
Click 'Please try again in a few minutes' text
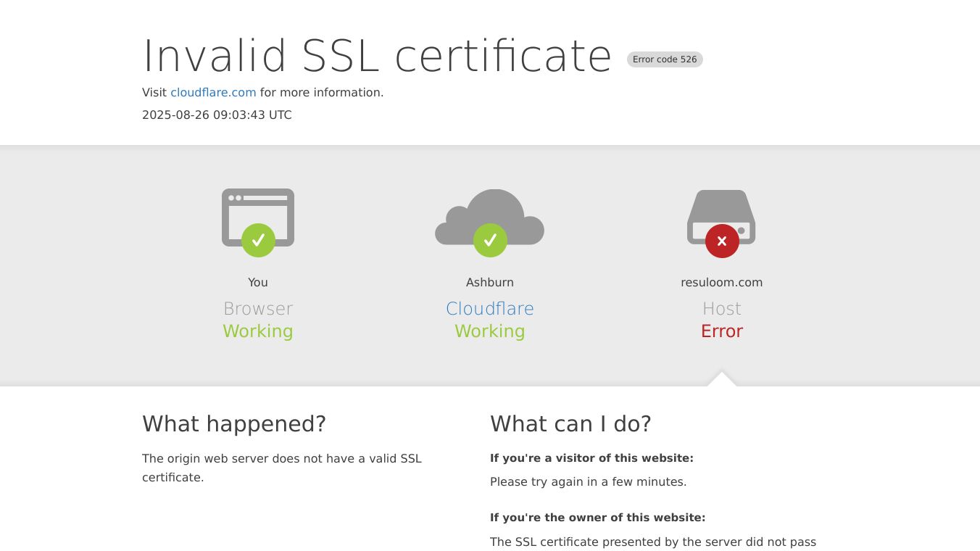coord(588,482)
